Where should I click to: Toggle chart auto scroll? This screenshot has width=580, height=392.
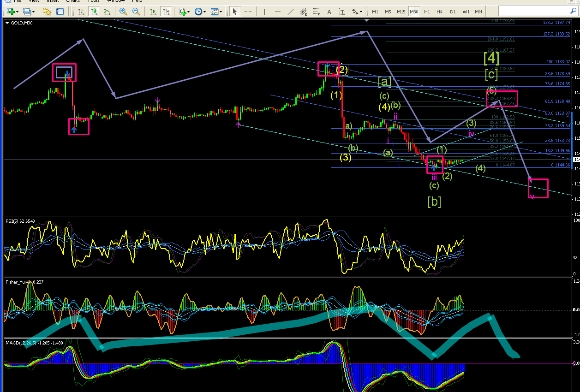pyautogui.click(x=153, y=12)
